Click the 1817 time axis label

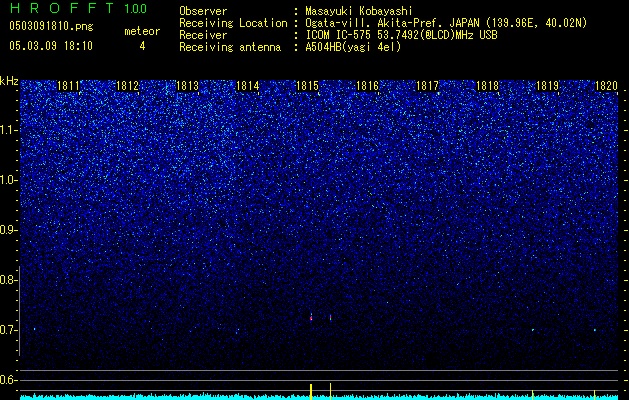coord(427,86)
